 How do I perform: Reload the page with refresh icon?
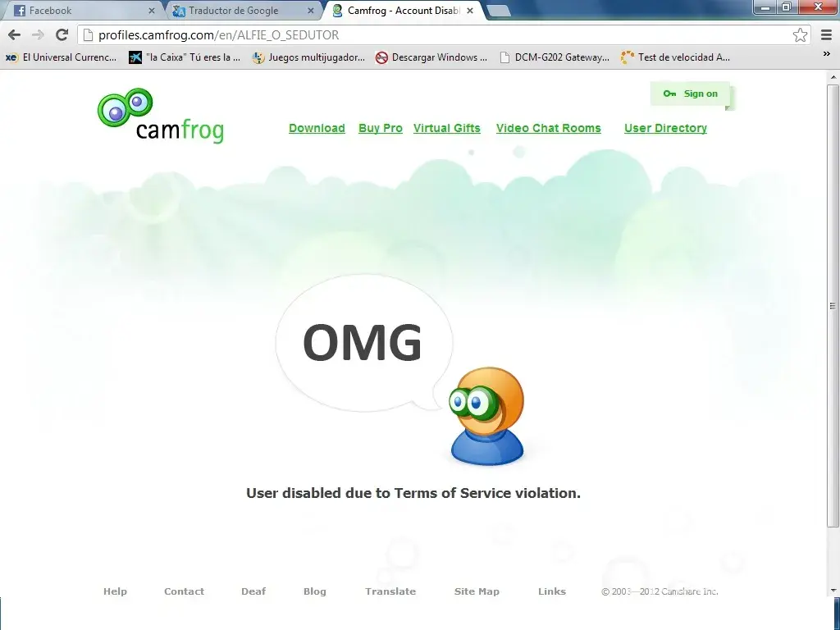[x=62, y=34]
